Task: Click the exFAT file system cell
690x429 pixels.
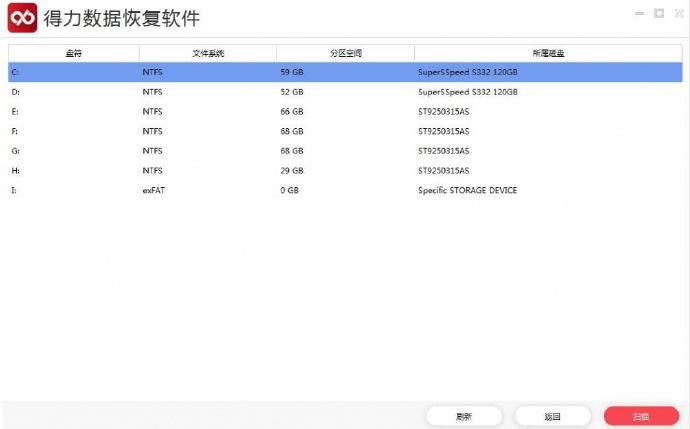Action: (x=154, y=191)
